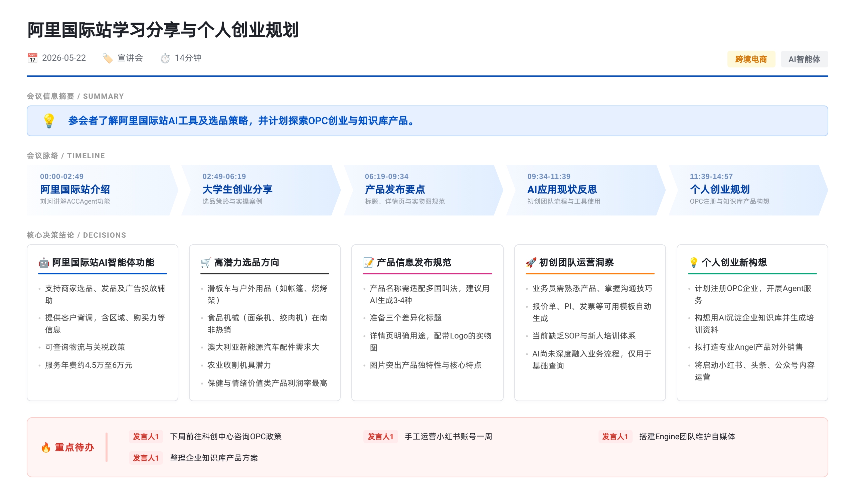Image resolution: width=855 pixels, height=504 pixels.
Task: Click the todo 整理企业知识库产品方案
Action: pyautogui.click(x=214, y=458)
